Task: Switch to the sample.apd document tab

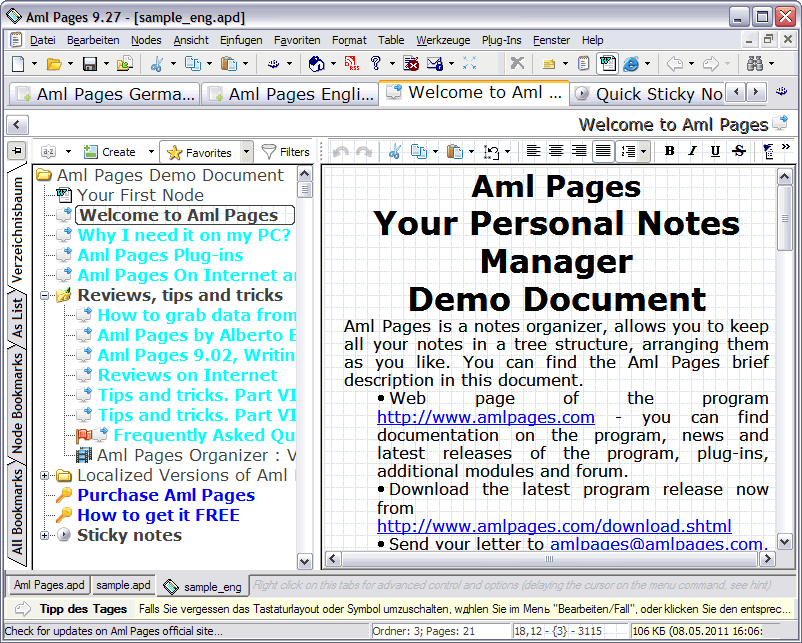Action: [123, 585]
